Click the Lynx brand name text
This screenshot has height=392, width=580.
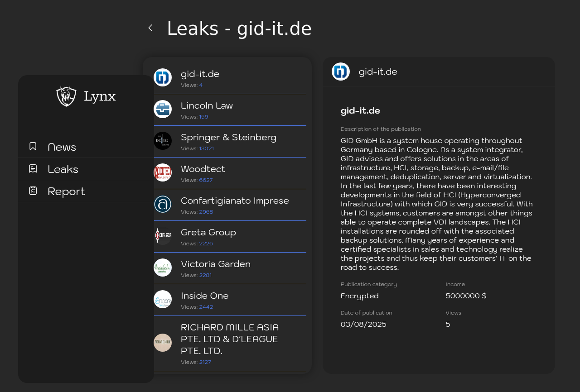pos(100,96)
